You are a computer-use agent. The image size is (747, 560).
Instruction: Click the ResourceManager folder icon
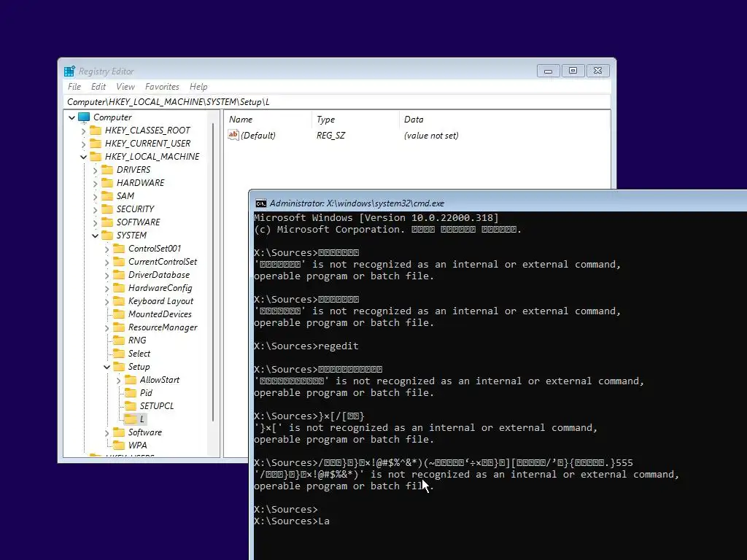pos(119,327)
